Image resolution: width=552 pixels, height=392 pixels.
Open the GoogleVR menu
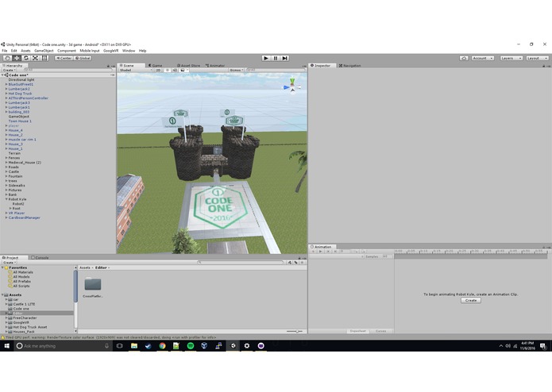coord(111,51)
